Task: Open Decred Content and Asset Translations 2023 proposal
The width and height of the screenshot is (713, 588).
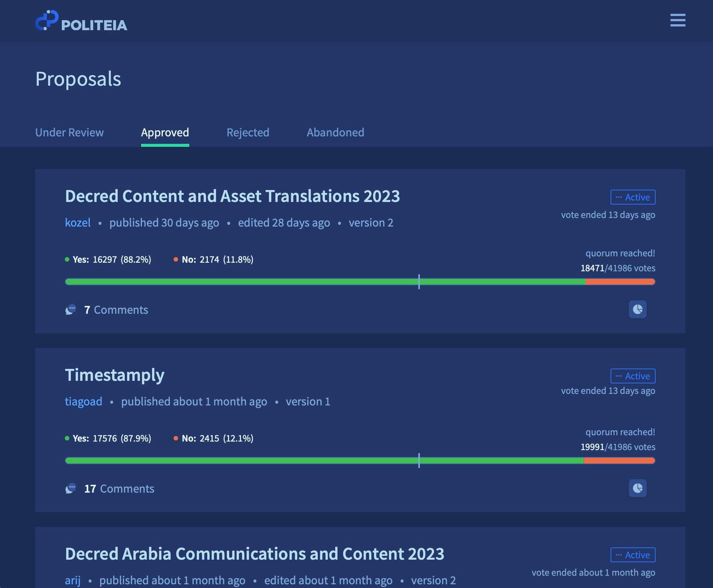Action: 232,196
